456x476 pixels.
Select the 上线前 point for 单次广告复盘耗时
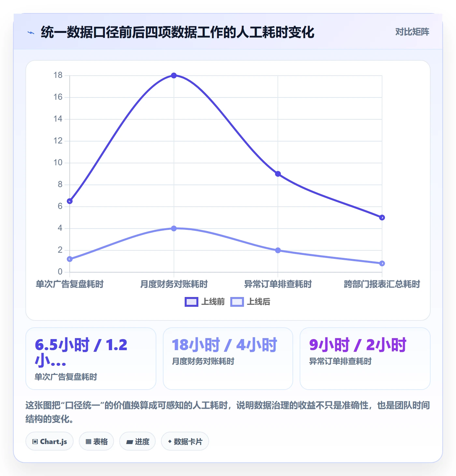pyautogui.click(x=70, y=201)
